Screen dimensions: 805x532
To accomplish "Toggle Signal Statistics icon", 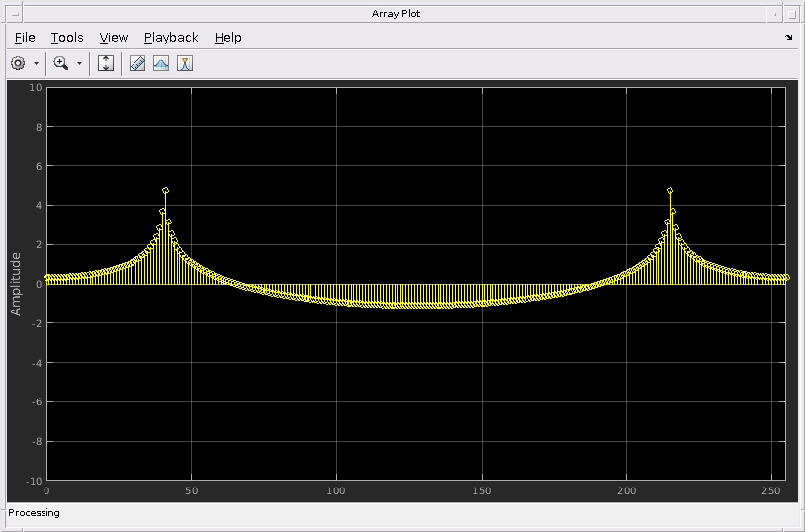I will 161,63.
